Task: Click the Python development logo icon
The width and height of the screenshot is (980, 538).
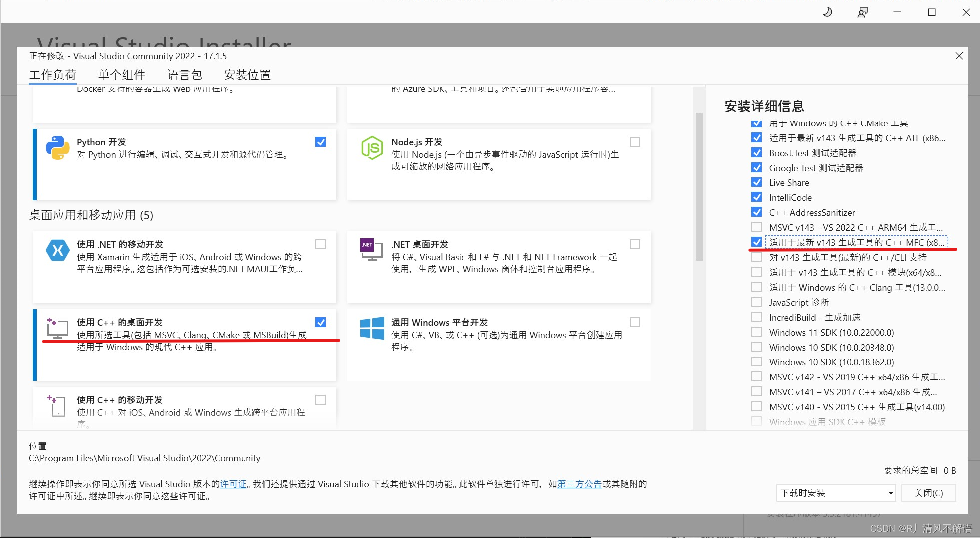Action: pos(58,148)
